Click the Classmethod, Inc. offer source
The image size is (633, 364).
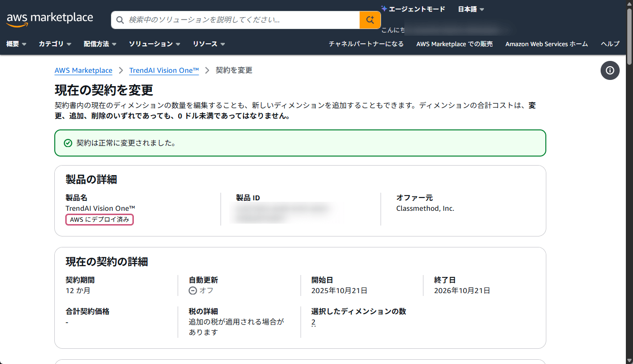tap(425, 208)
